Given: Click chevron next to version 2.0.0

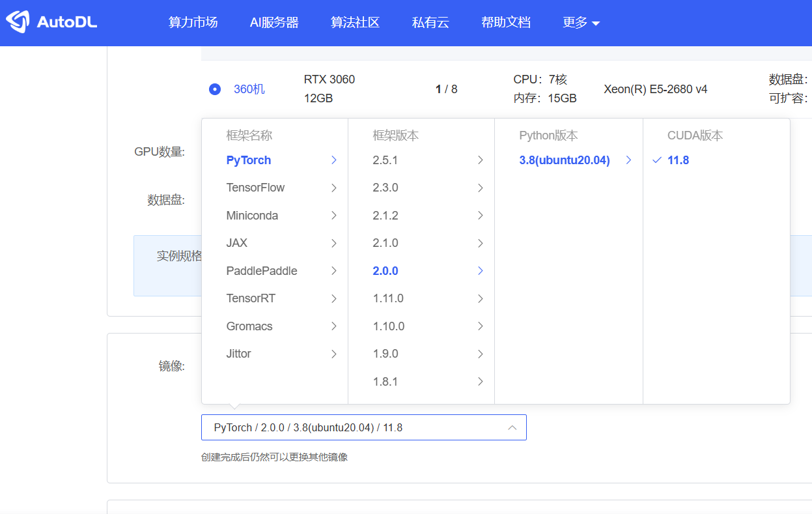Looking at the screenshot, I should pos(481,271).
